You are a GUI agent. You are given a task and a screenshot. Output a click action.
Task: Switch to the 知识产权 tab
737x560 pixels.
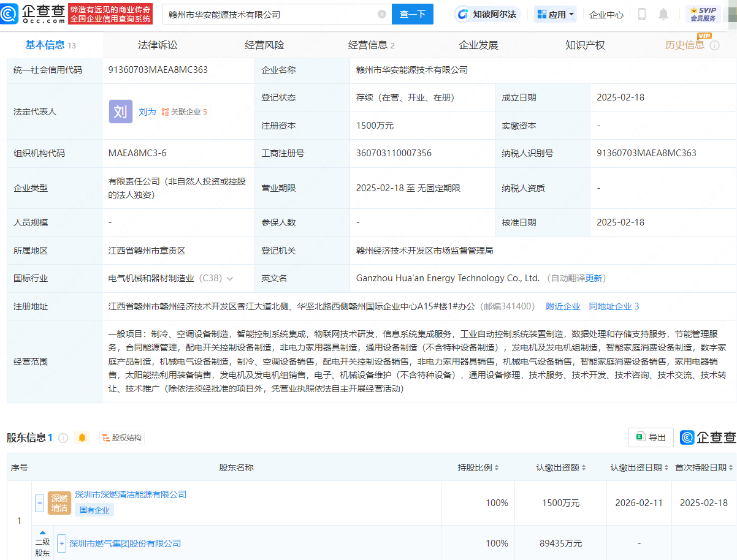[x=584, y=45]
